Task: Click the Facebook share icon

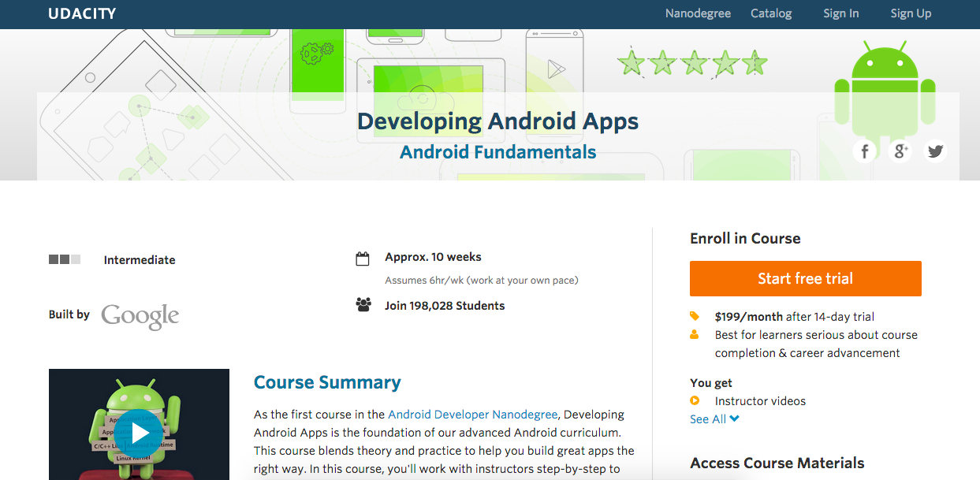Action: pyautogui.click(x=865, y=151)
